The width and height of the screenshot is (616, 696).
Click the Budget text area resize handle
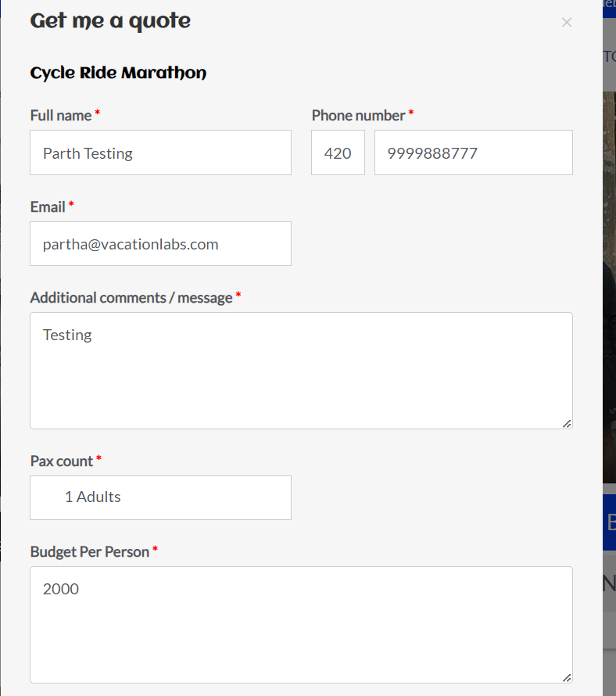[567, 677]
